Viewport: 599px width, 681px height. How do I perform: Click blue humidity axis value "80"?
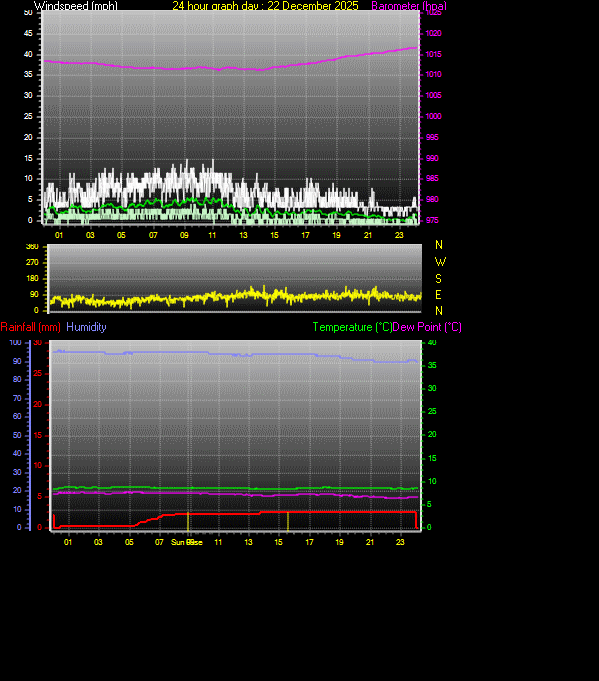(17, 379)
